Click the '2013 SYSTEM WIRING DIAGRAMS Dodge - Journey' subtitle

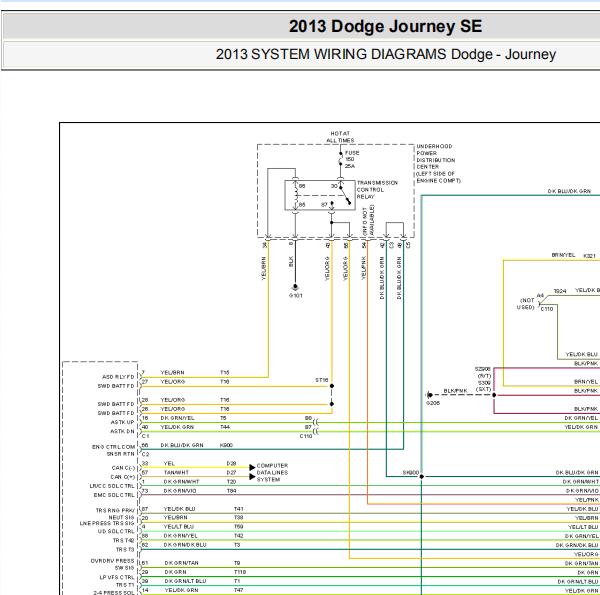(386, 54)
